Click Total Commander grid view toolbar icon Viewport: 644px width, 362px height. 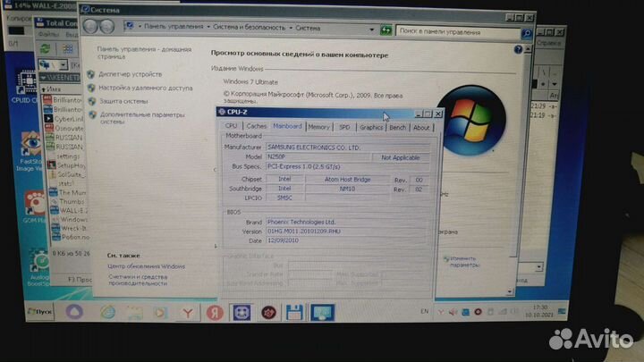[x=67, y=49]
